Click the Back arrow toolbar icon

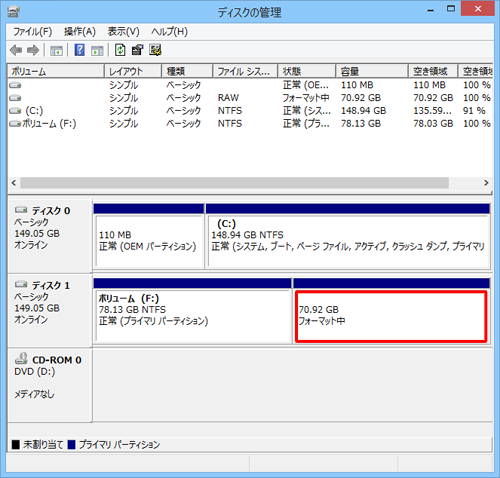16,50
